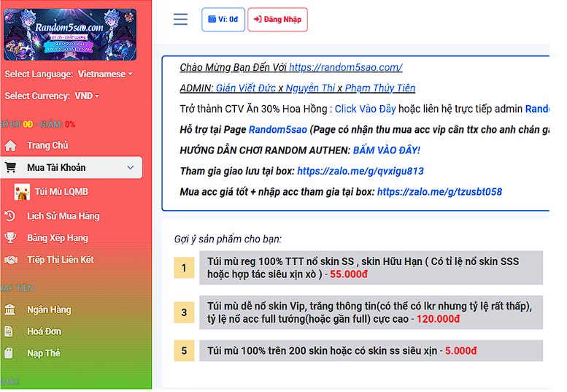Click the Túi Mù LQMB thumbnail icon
This screenshot has width=567, height=392.
(x=22, y=192)
